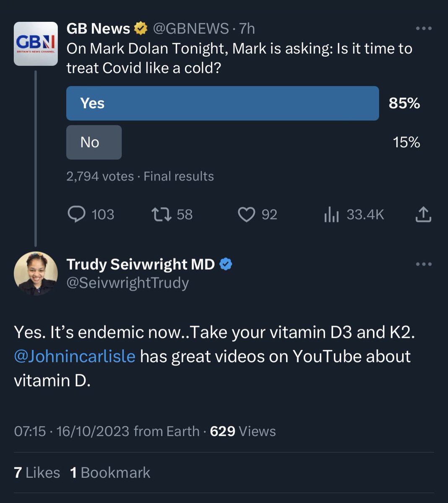Click Trudy Seivwright's blue verified badge
Image resolution: width=448 pixels, height=503 pixels.
226,264
